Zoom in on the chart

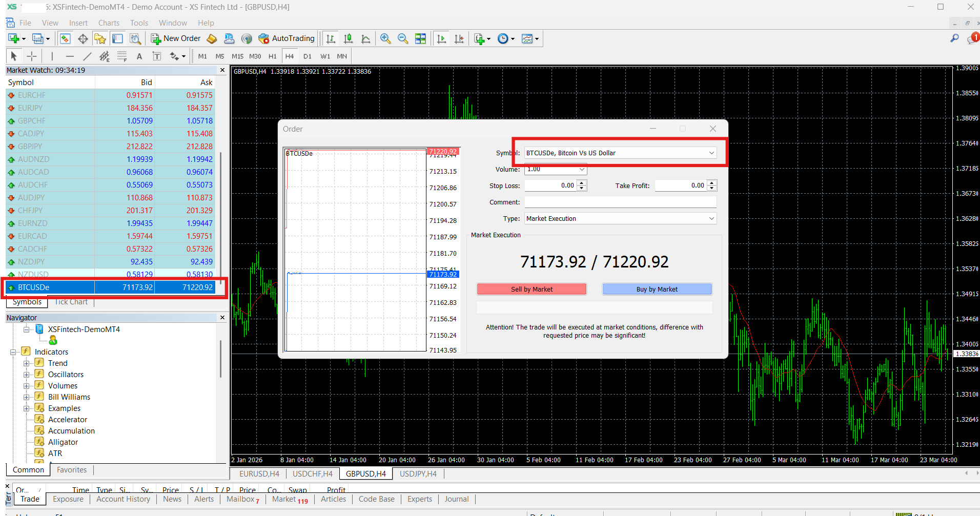[x=385, y=38]
